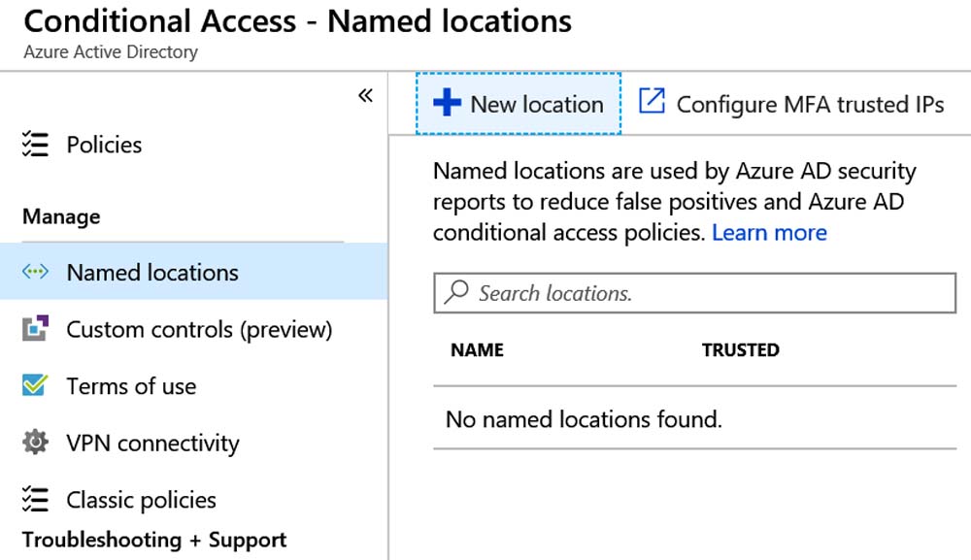Click the VPN connectivity gear icon

click(x=35, y=443)
